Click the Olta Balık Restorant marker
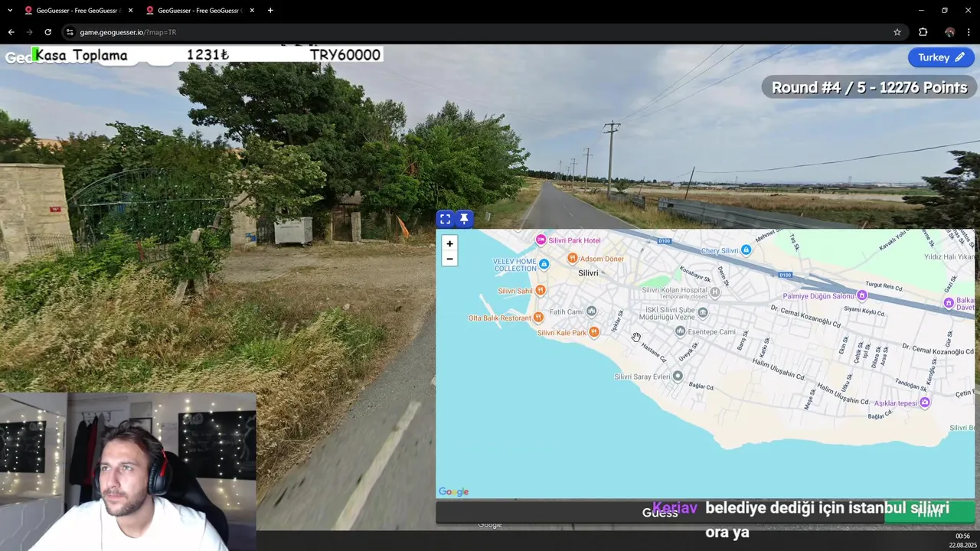 538,317
